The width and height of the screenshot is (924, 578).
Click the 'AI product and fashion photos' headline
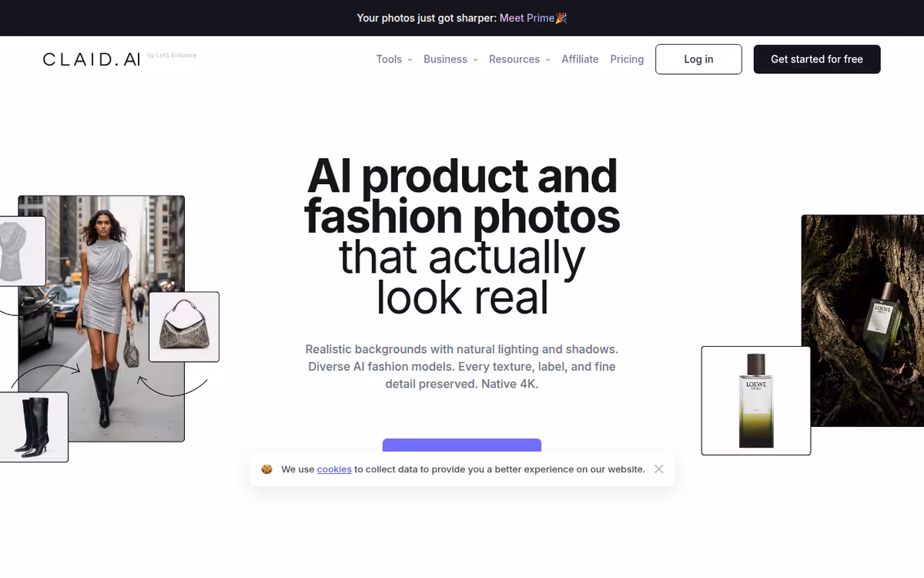pos(462,197)
